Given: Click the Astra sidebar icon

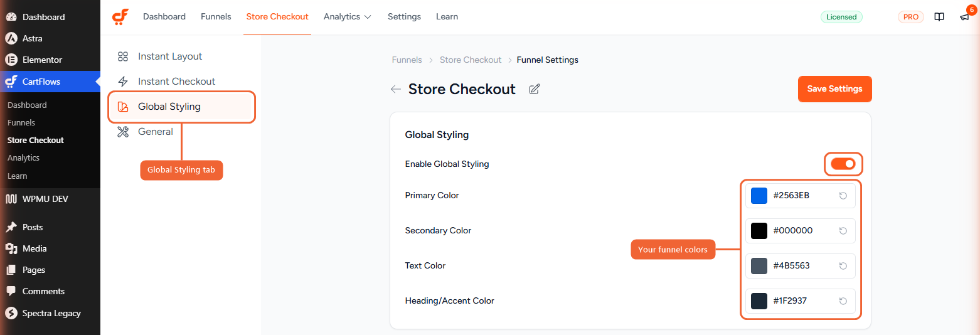Looking at the screenshot, I should (x=11, y=38).
